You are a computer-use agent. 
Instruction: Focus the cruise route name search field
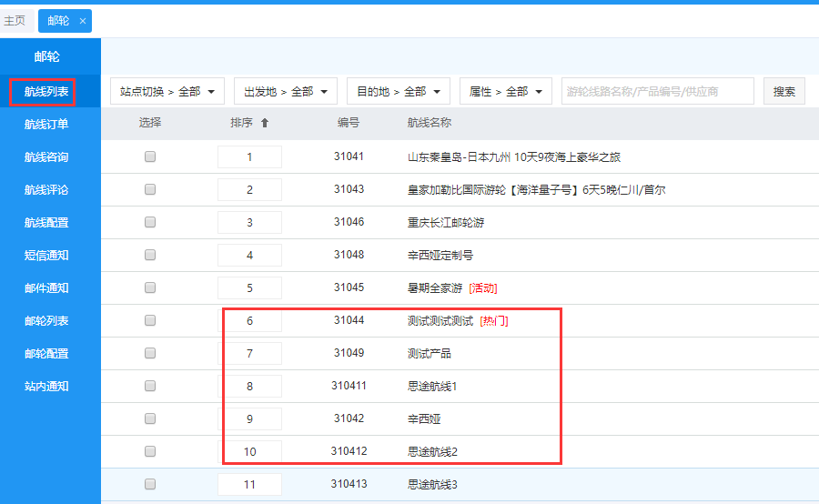pyautogui.click(x=657, y=92)
